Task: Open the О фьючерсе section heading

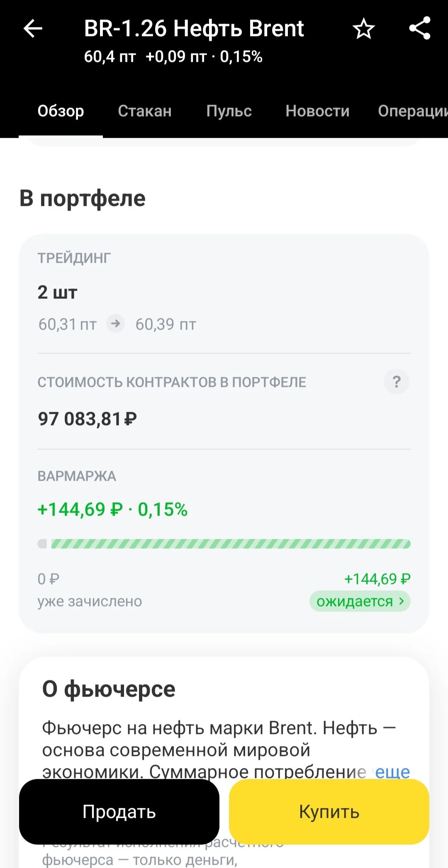Action: pos(109,689)
